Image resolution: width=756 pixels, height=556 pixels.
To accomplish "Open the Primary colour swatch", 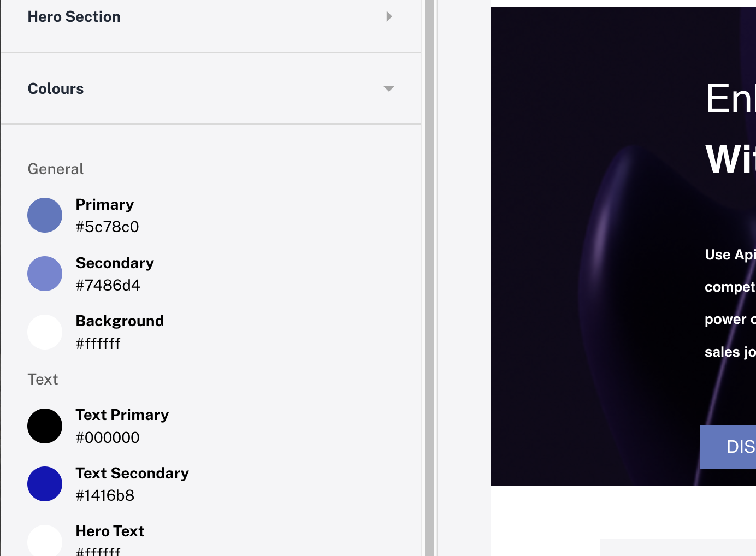I will click(x=45, y=215).
